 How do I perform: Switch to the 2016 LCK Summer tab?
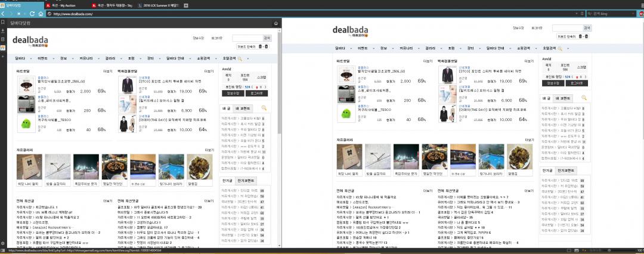159,5
